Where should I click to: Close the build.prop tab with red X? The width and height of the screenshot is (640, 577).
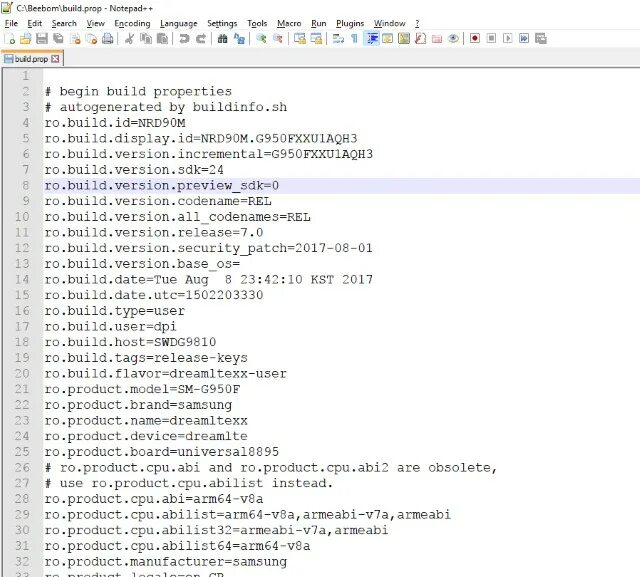point(56,59)
